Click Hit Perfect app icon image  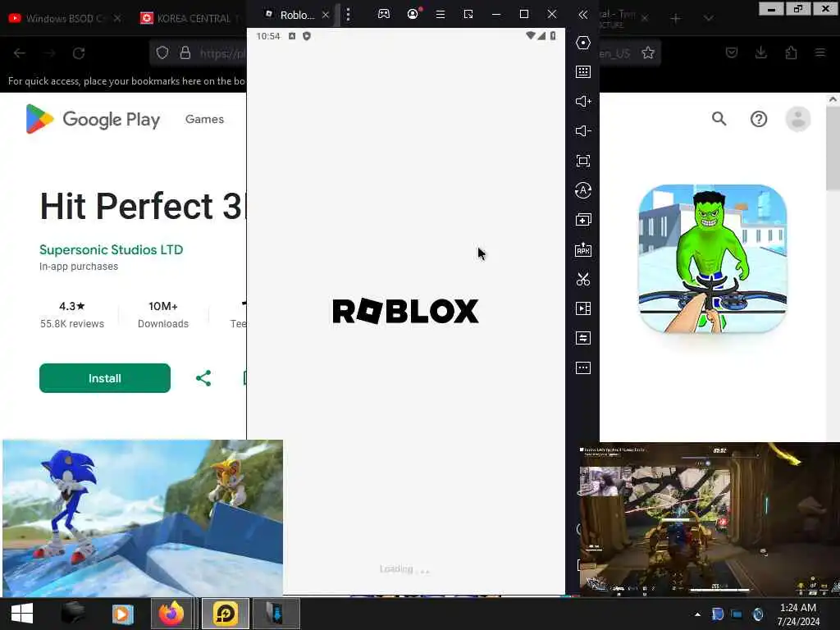point(713,258)
